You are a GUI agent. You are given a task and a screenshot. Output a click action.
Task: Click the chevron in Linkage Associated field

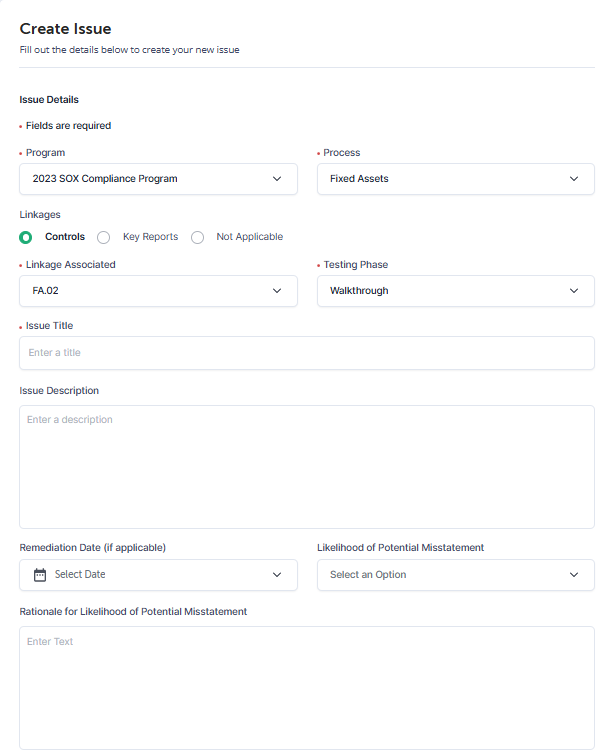(277, 291)
